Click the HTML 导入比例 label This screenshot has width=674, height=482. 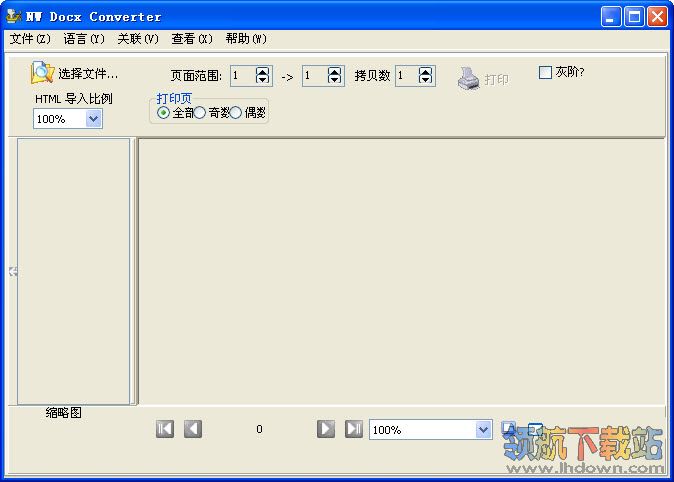74,98
